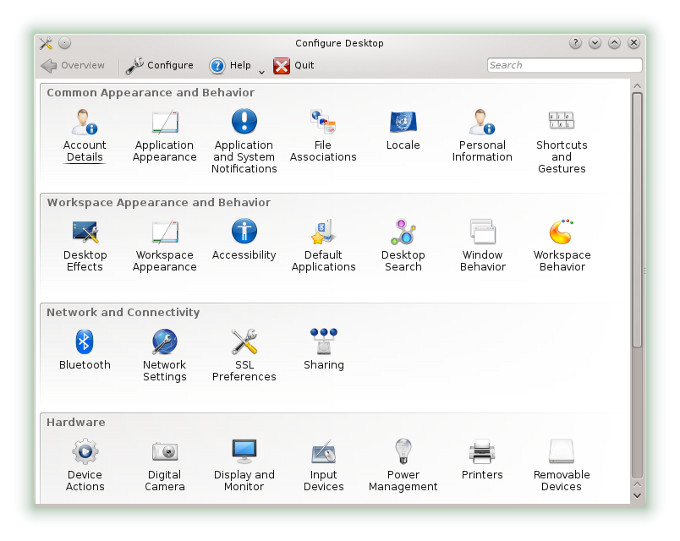
Task: Open Application and System Notifications
Action: [244, 141]
